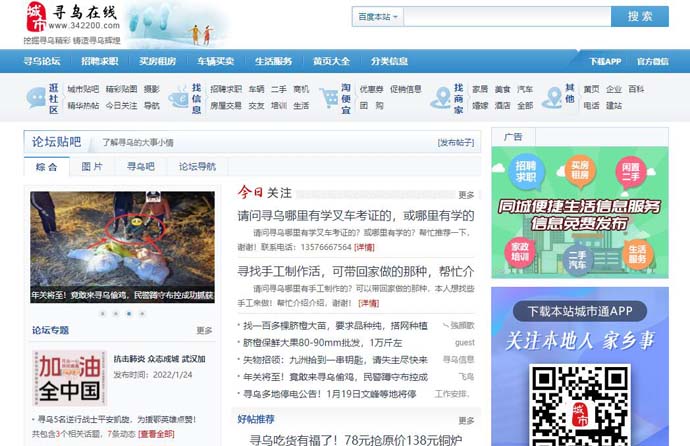Switch to the 寻乌吧 tab
Viewport: 690px width, 446px height.
tap(141, 167)
